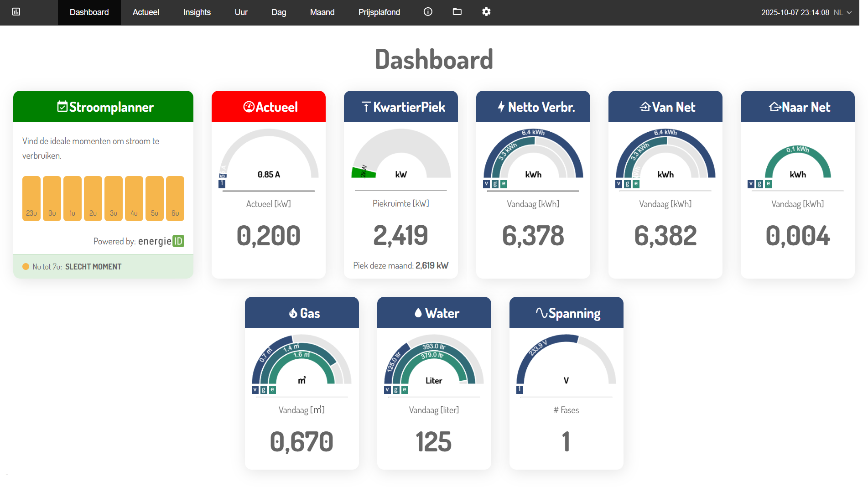Toggle the 'v' legend box under Netto Verbr. gauge
Screen dimensions: 868x497
486,184
